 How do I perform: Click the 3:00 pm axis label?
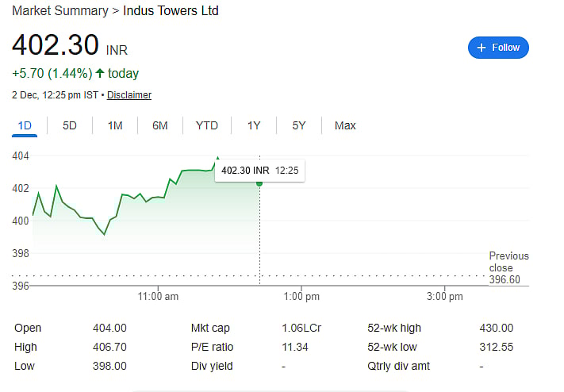(x=444, y=297)
